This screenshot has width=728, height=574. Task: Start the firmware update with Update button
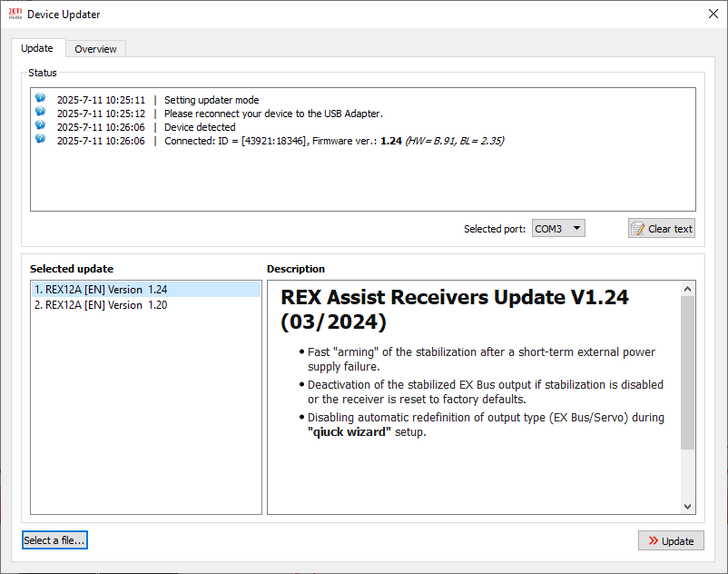click(x=671, y=540)
